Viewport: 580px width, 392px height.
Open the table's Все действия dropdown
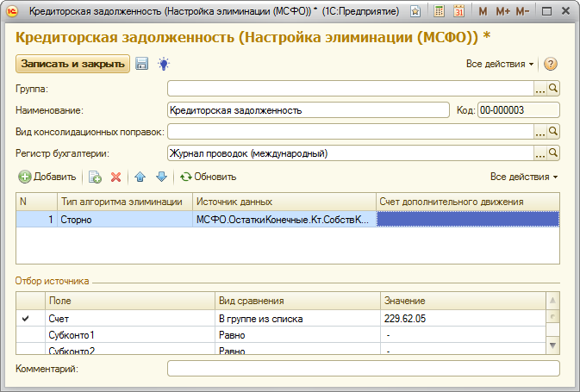523,177
